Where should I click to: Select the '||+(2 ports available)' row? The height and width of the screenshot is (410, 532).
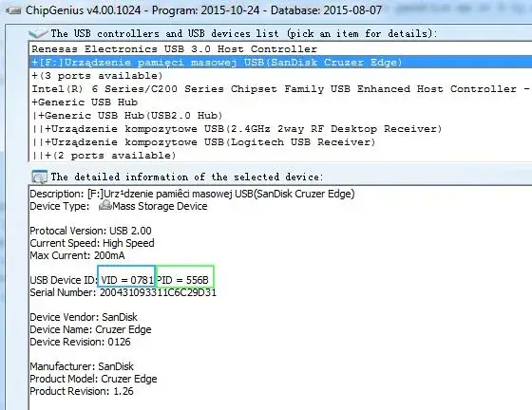280,156
